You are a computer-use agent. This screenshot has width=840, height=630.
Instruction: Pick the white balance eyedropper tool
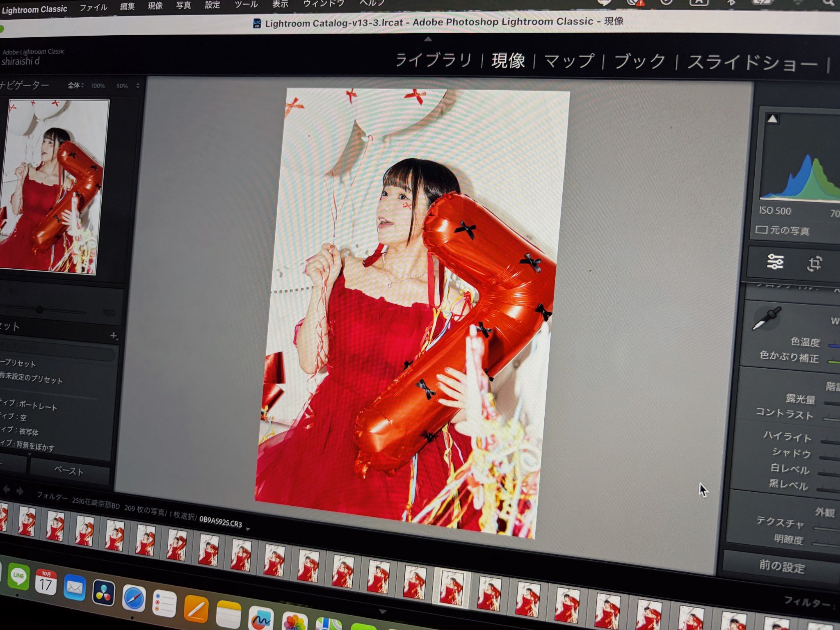tap(766, 318)
